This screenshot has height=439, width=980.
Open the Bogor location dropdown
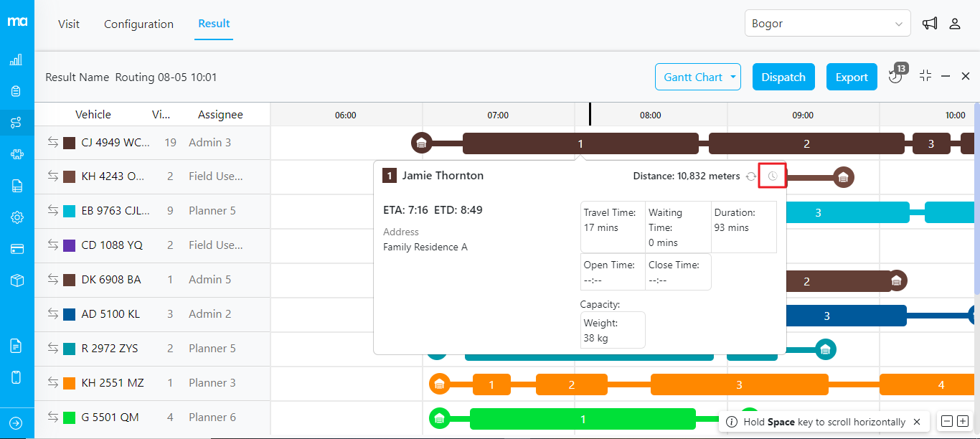click(x=827, y=24)
